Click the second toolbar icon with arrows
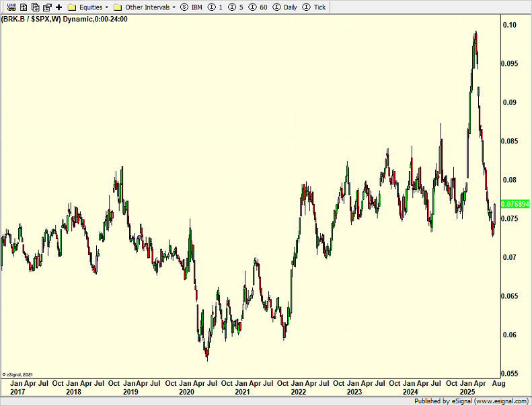 [24, 7]
